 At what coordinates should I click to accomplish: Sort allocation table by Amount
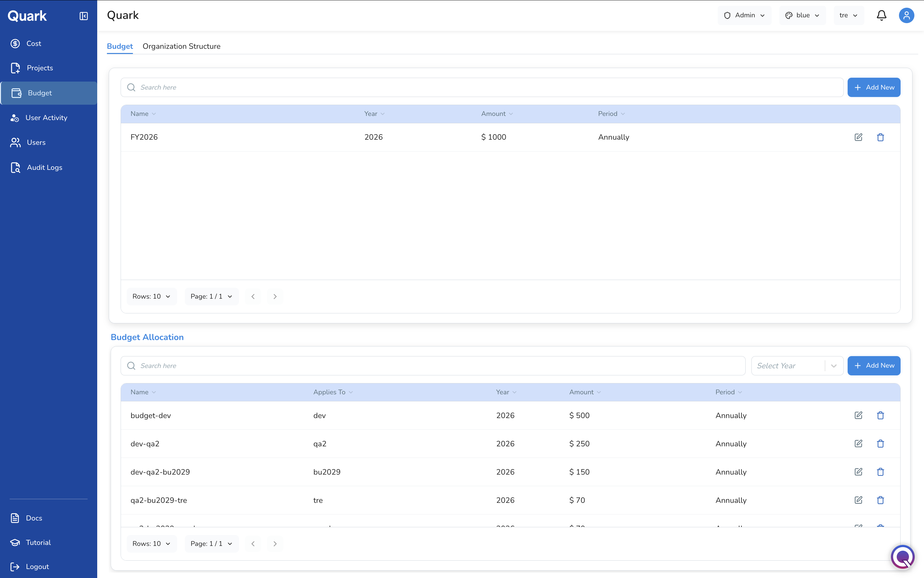(585, 392)
